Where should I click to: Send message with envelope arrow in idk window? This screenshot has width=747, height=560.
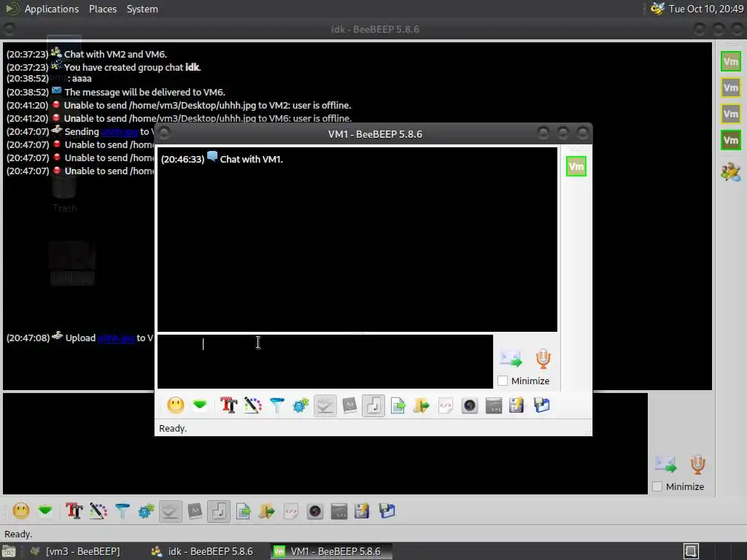(x=665, y=464)
